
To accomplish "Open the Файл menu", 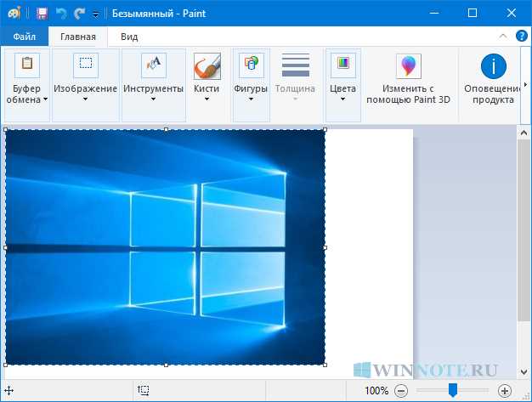I will point(24,37).
